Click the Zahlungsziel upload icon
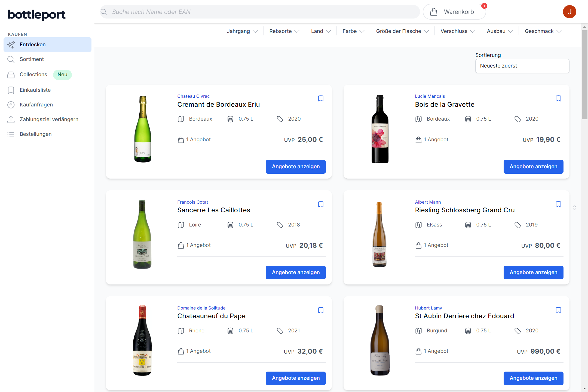 (x=11, y=120)
